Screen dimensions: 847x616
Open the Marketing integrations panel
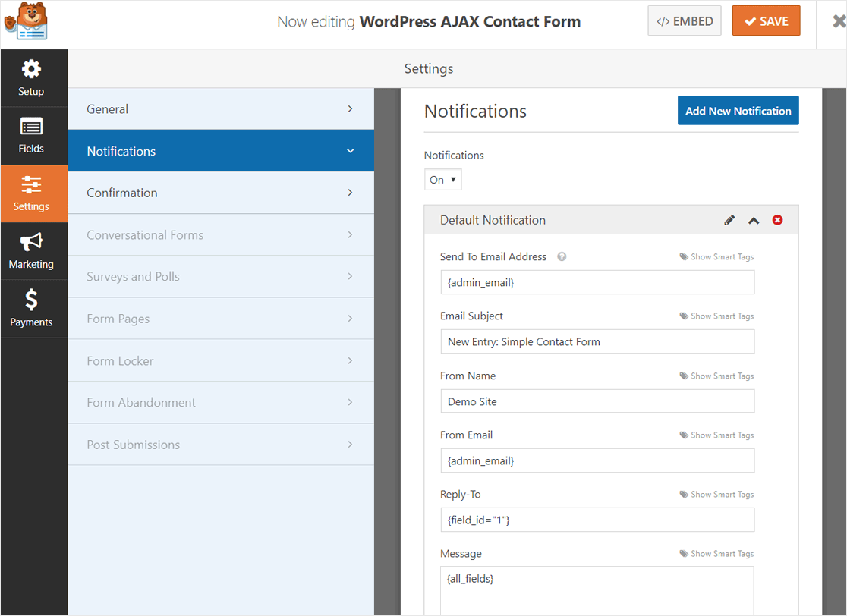(x=32, y=250)
